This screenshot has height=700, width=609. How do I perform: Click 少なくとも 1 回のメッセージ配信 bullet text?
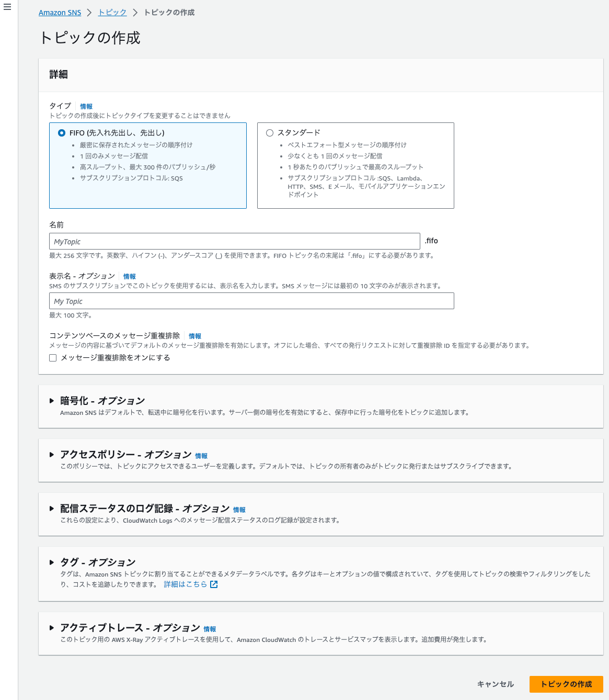point(335,156)
